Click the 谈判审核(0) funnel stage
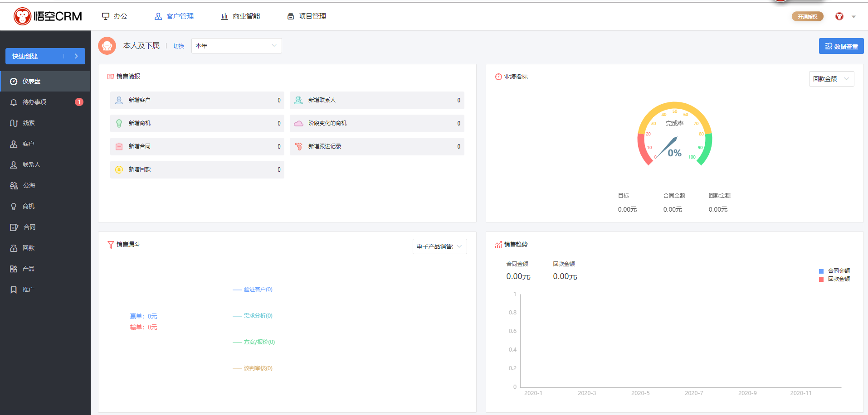The height and width of the screenshot is (415, 868). tap(258, 368)
